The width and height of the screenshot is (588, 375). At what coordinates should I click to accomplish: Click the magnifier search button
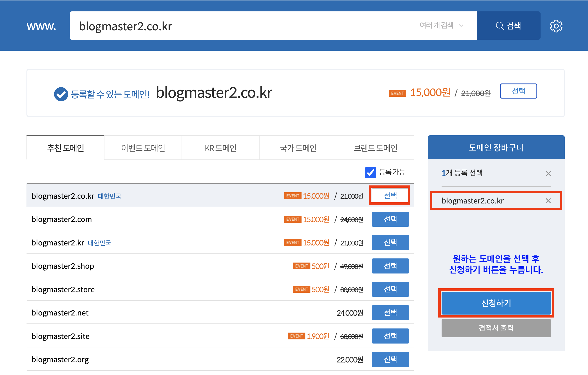click(508, 26)
